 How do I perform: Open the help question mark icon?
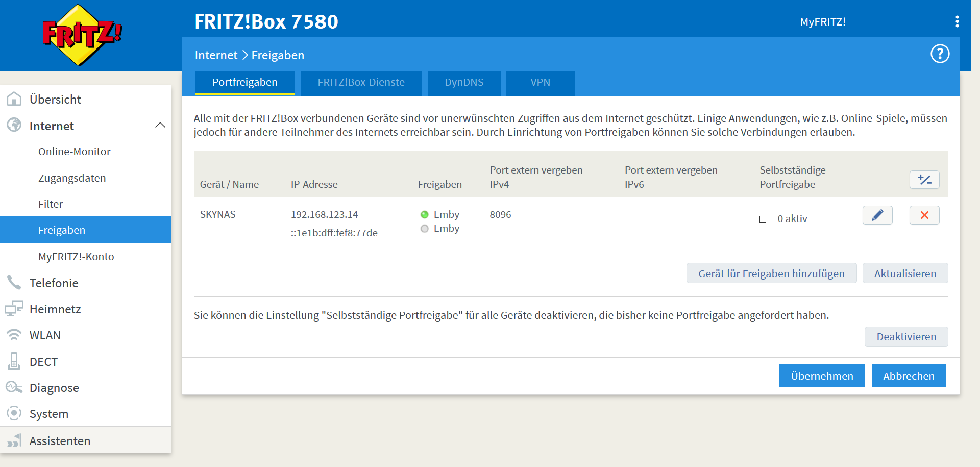click(x=940, y=54)
